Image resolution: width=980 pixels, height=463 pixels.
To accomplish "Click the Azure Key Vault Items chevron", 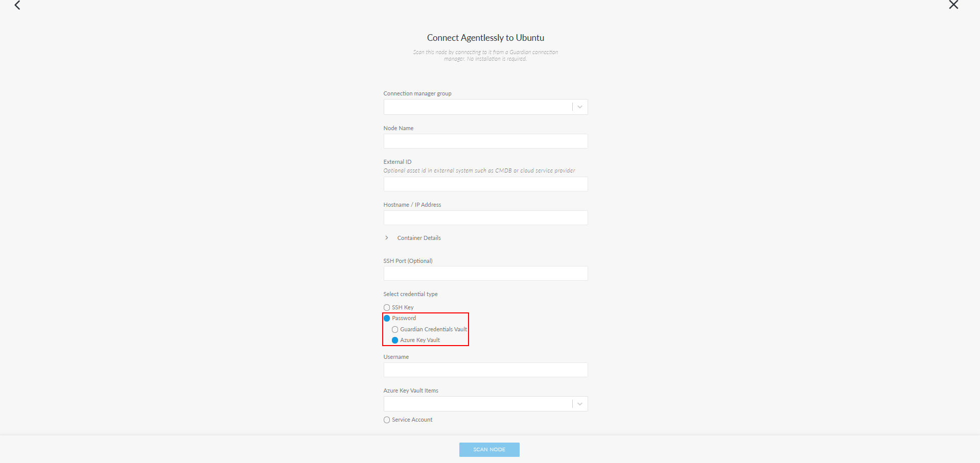I will tap(580, 404).
